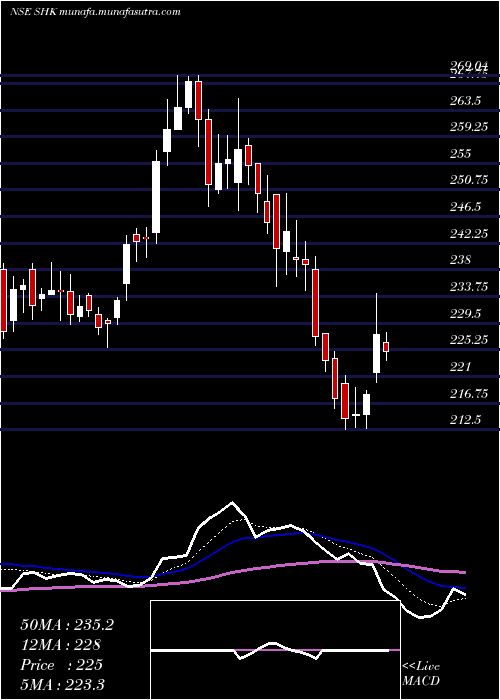Click the 242.25 price axis label
Image resolution: width=500 pixels, height=700 pixels.
469,233
